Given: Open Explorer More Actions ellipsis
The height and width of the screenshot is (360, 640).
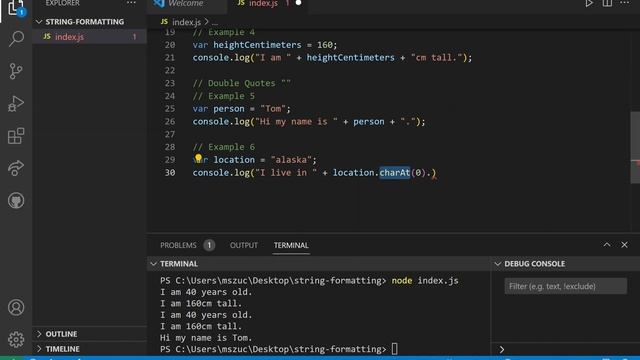Looking at the screenshot, I should pyautogui.click(x=131, y=3).
